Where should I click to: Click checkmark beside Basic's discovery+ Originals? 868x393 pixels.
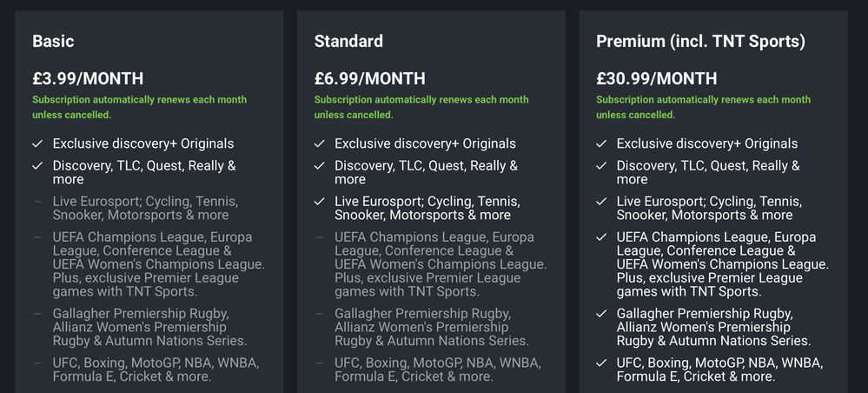pos(37,143)
